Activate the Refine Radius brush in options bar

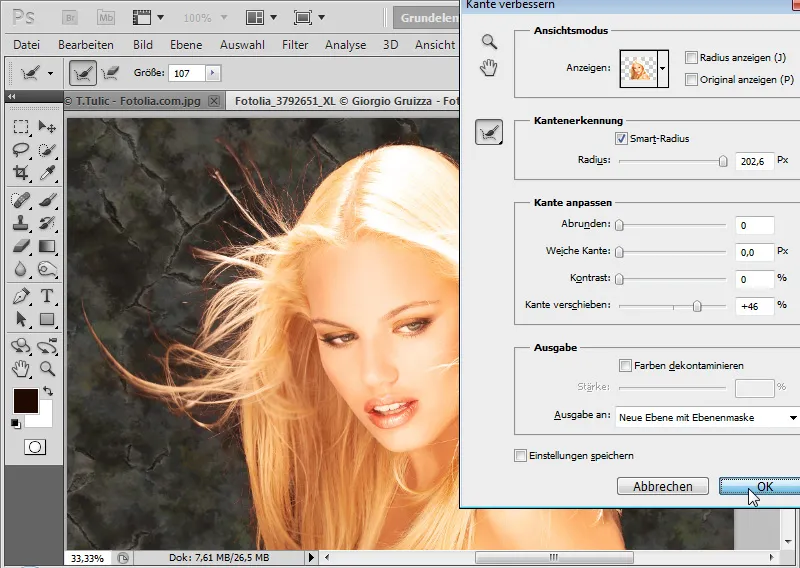[82, 73]
